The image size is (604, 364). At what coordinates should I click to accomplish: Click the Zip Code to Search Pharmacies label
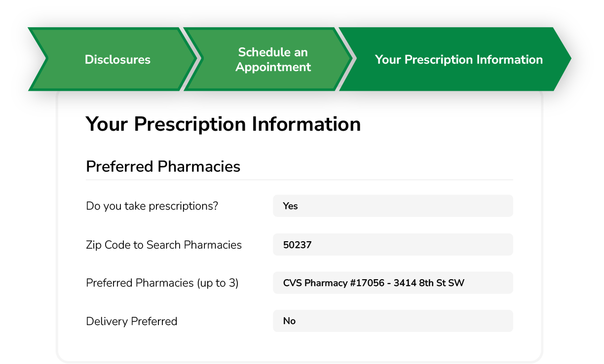pyautogui.click(x=164, y=244)
